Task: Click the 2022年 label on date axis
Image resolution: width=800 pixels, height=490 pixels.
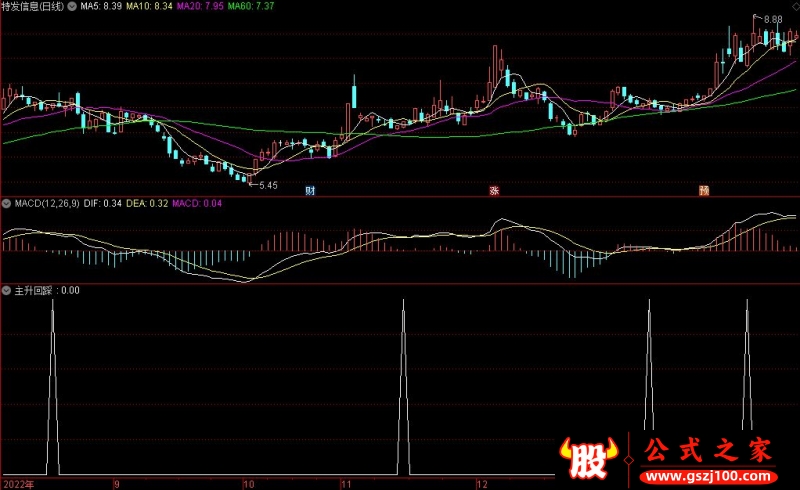Action: coord(17,483)
